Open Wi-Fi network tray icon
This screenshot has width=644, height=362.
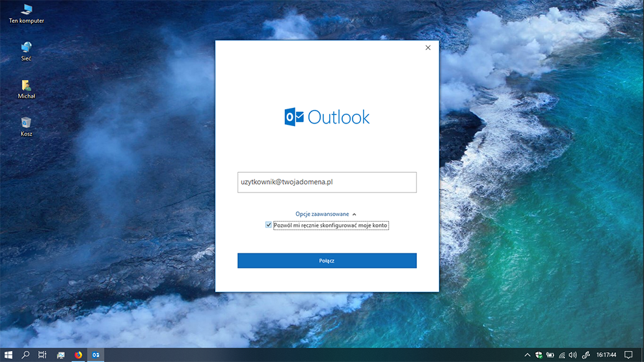[x=561, y=355]
